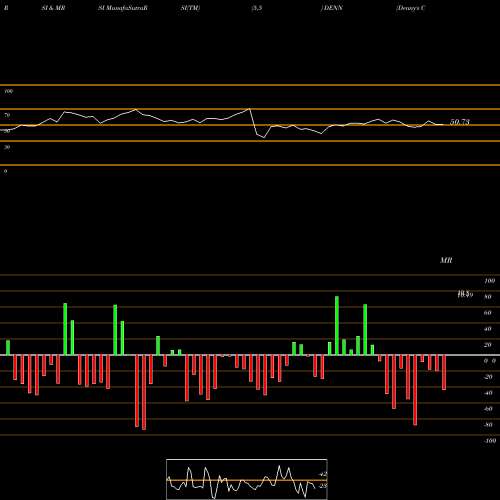Click the -60 axis label of the MR chart

click(x=488, y=409)
